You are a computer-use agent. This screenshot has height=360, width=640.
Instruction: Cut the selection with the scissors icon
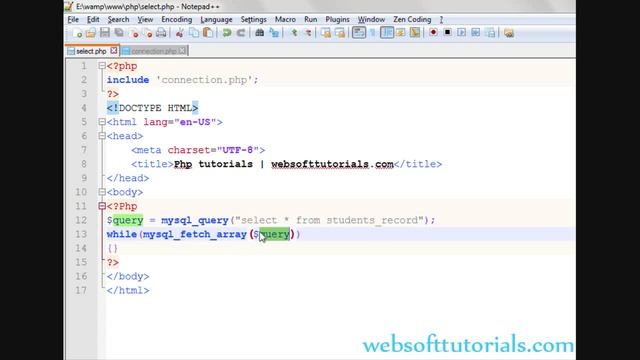[180, 33]
